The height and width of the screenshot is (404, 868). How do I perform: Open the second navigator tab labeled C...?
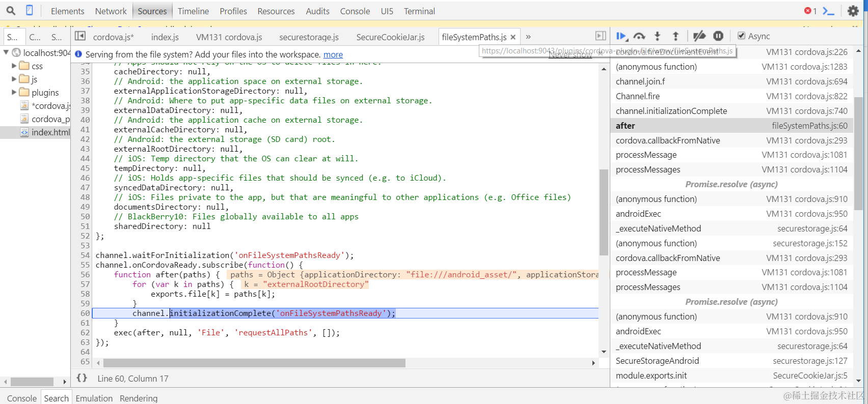pyautogui.click(x=35, y=37)
